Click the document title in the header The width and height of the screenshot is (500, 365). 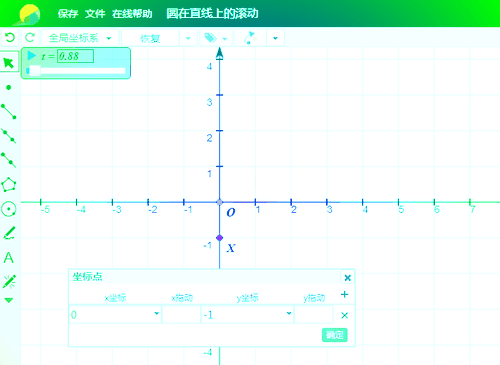(212, 14)
